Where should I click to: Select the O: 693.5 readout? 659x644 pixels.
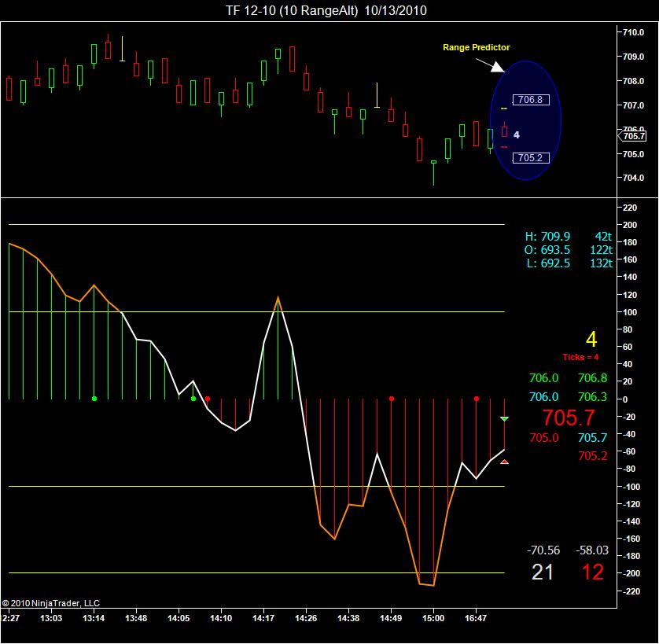547,250
